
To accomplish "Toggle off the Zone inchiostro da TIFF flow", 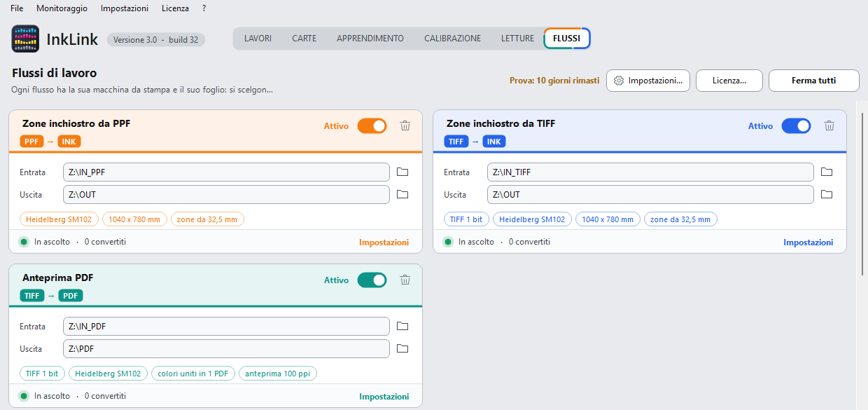I will [796, 126].
